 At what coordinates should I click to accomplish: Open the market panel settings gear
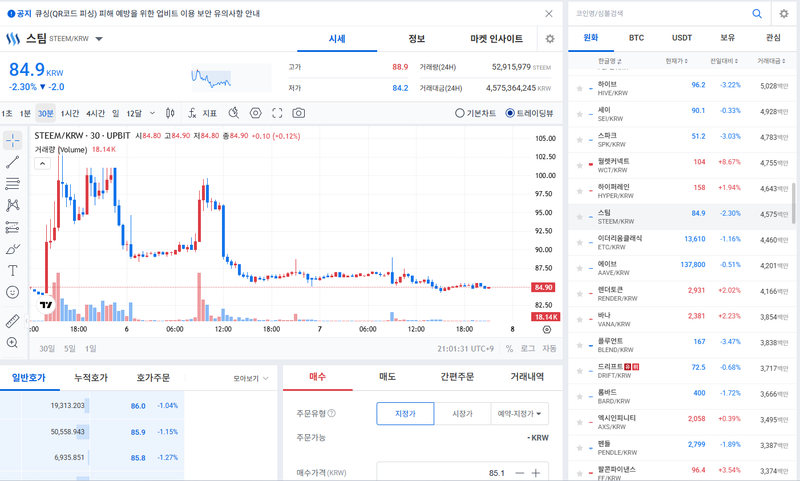549,39
